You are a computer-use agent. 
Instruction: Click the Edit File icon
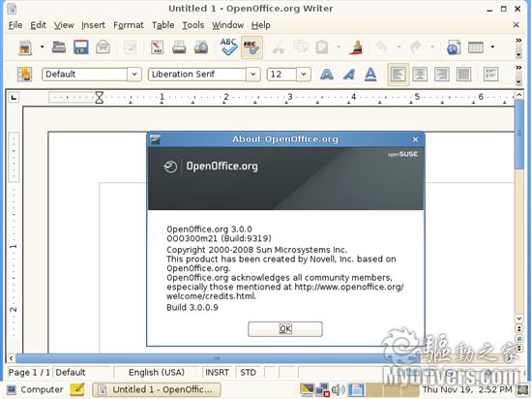click(131, 47)
